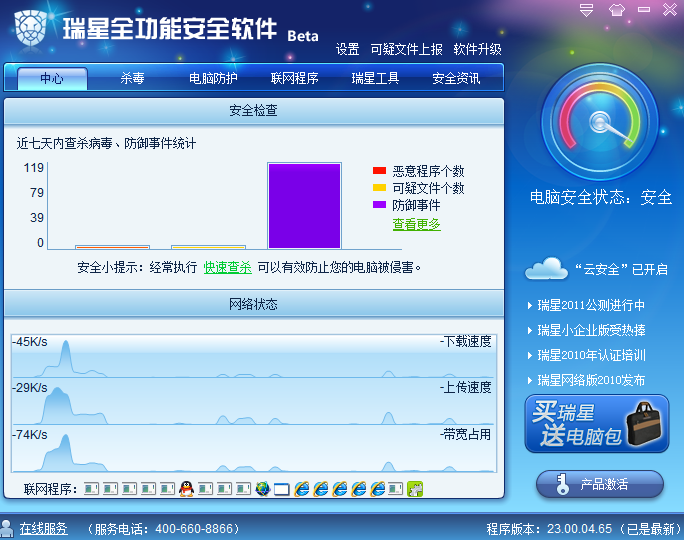Click arrow beside 瑞星小企业版受热捧
Screen dimensions: 684x540
click(x=530, y=331)
